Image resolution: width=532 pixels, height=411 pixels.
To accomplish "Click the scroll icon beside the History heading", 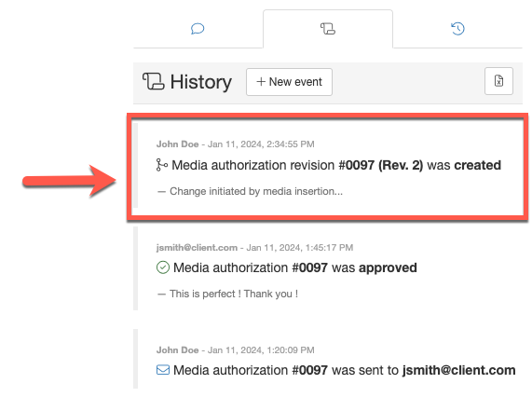I will pyautogui.click(x=154, y=81).
